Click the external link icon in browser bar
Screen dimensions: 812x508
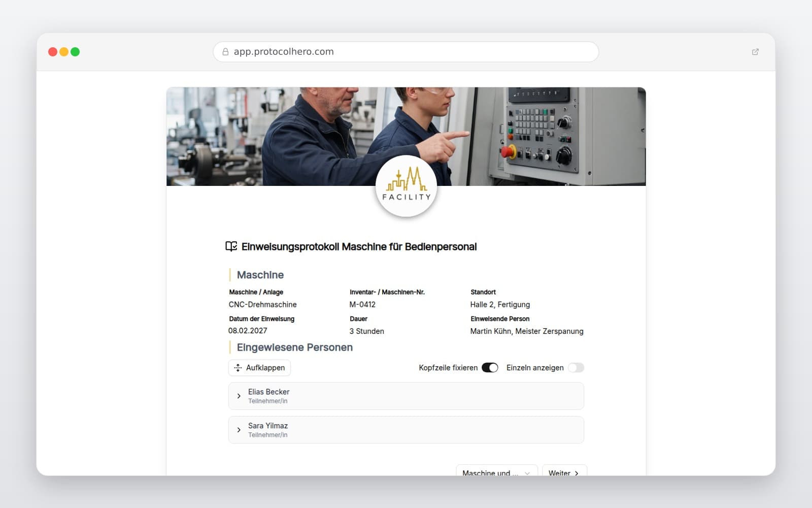coord(755,52)
